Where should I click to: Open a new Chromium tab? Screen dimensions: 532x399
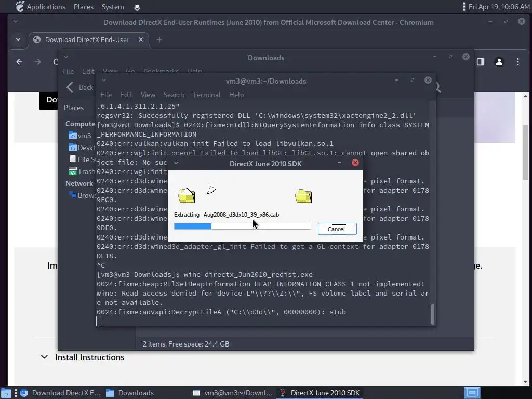point(159,39)
